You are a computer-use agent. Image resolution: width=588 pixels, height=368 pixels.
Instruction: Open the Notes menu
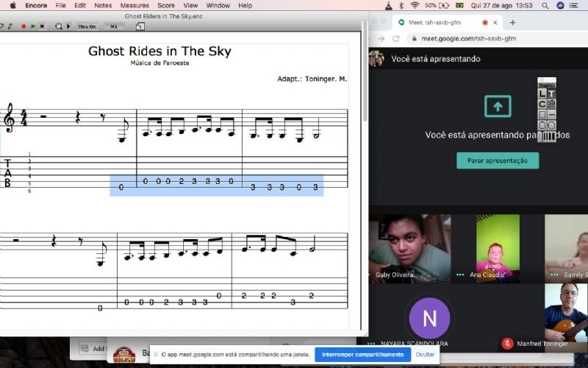coord(103,5)
